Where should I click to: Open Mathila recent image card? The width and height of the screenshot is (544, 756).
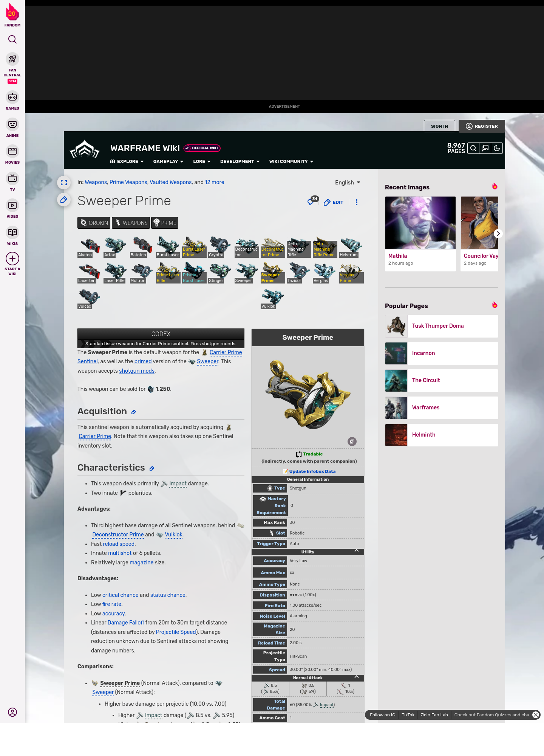420,234
